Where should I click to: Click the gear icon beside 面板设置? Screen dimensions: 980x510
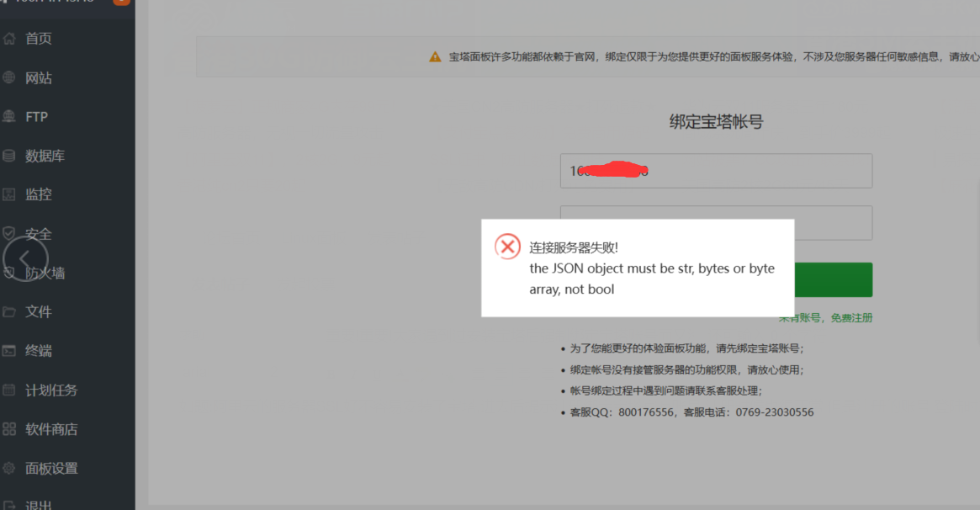click(8, 468)
